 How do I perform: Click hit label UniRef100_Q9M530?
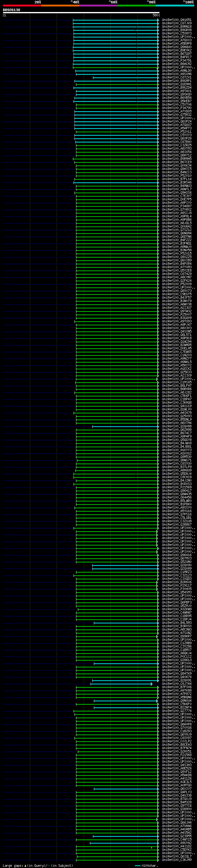click(176, 457)
